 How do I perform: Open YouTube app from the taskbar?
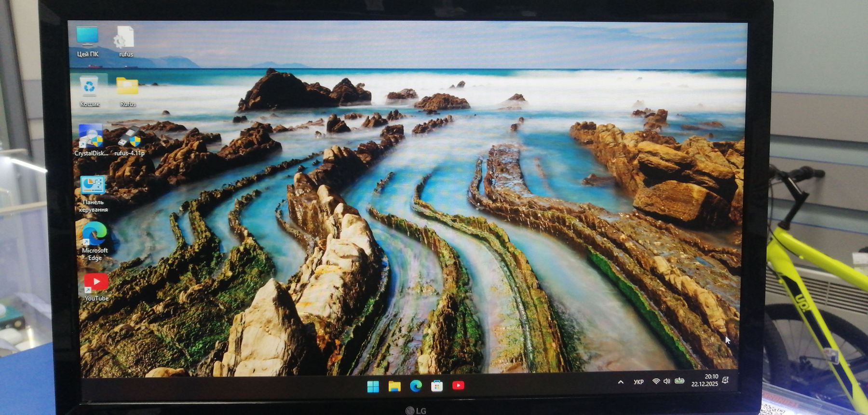pyautogui.click(x=458, y=385)
